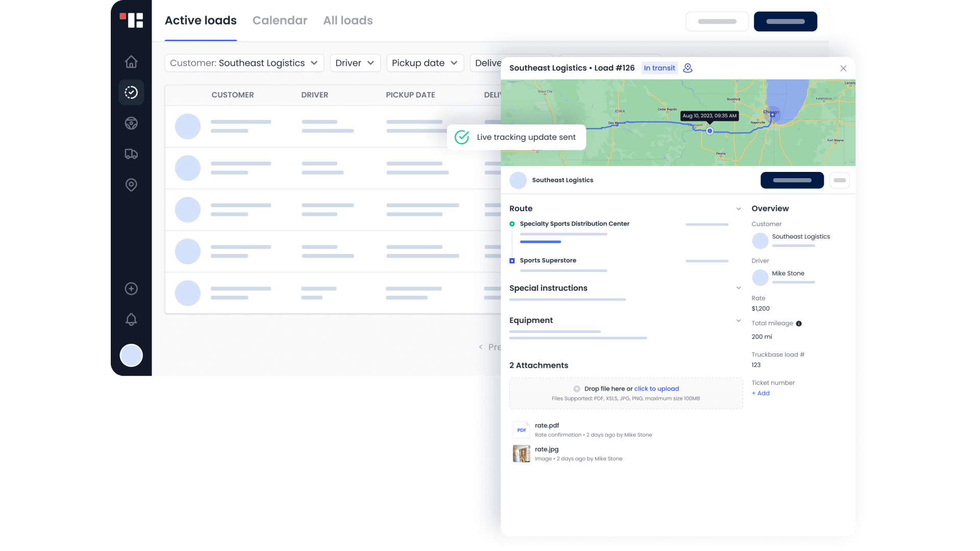Collapse the Route section chevron
The height and width of the screenshot is (551, 980).
(x=739, y=209)
